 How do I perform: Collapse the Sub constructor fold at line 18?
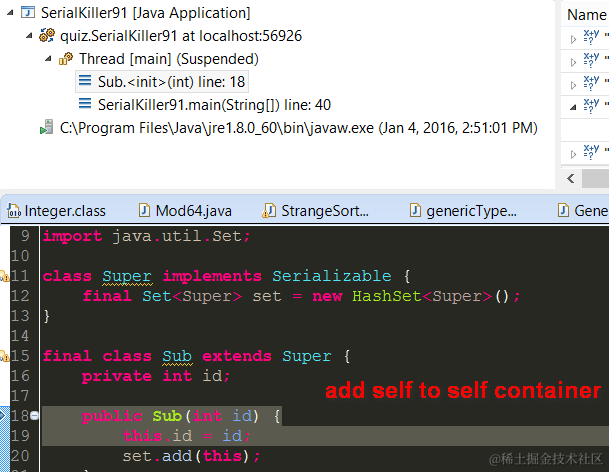(35, 416)
